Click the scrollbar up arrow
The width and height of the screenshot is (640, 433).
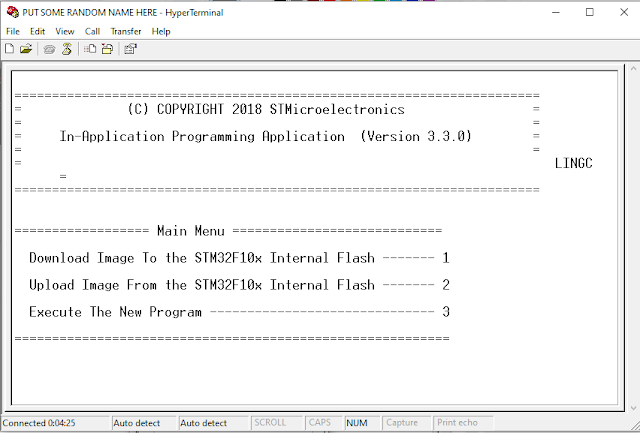click(x=633, y=69)
